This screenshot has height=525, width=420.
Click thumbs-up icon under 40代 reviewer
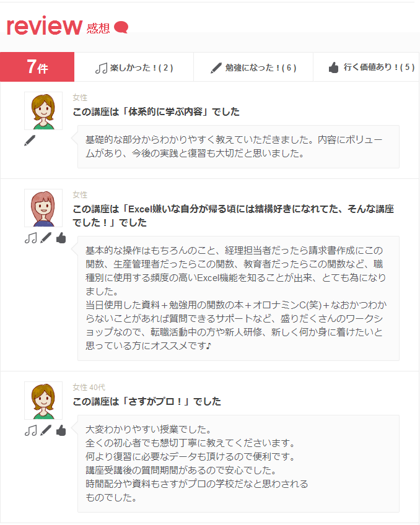point(61,430)
